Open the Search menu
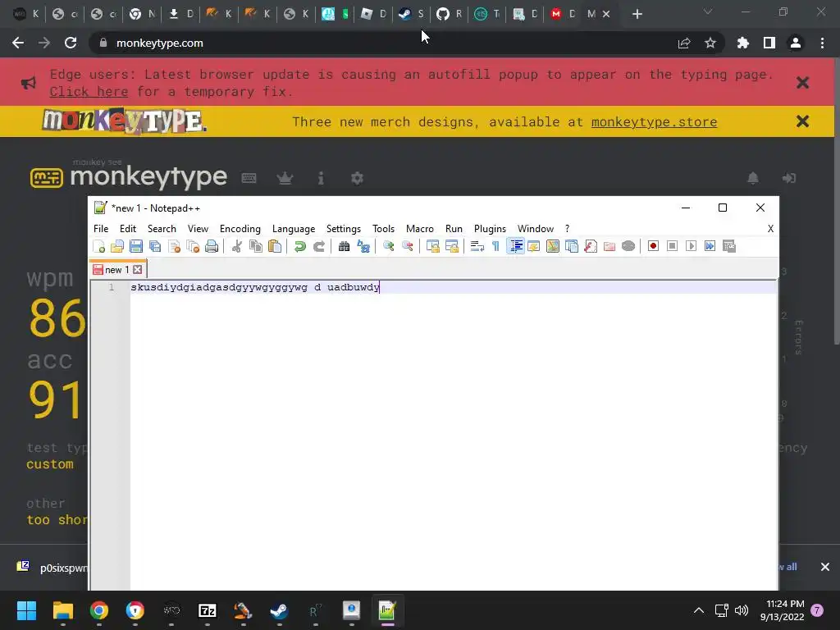Image resolution: width=840 pixels, height=630 pixels. pos(162,229)
